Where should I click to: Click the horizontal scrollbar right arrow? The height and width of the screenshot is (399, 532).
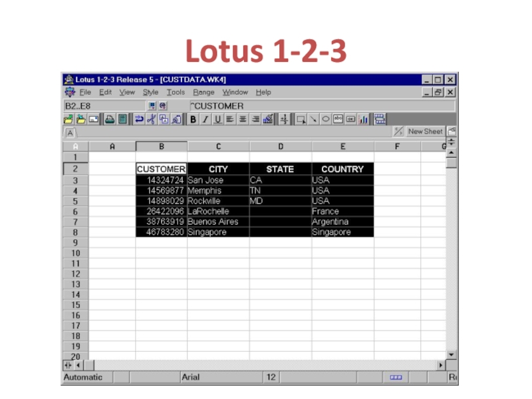click(440, 365)
